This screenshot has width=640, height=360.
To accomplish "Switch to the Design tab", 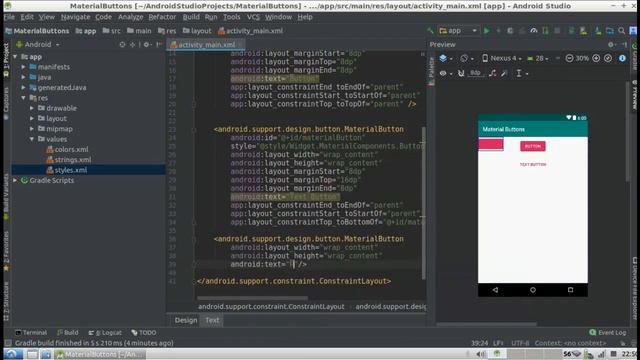I will click(186, 320).
